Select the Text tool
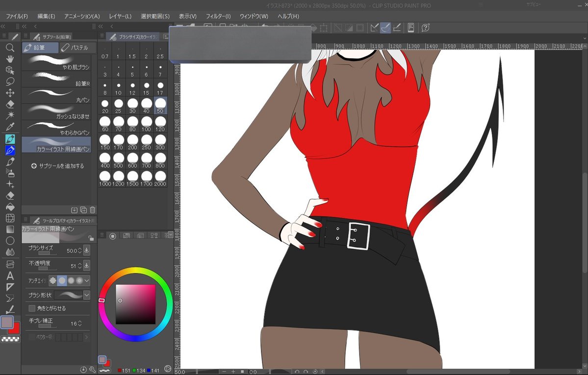 [10, 275]
